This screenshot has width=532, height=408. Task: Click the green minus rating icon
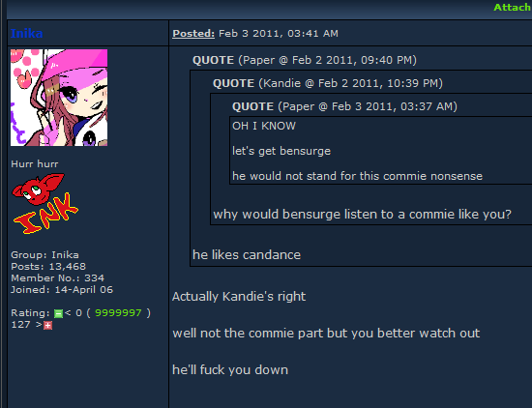tap(58, 313)
